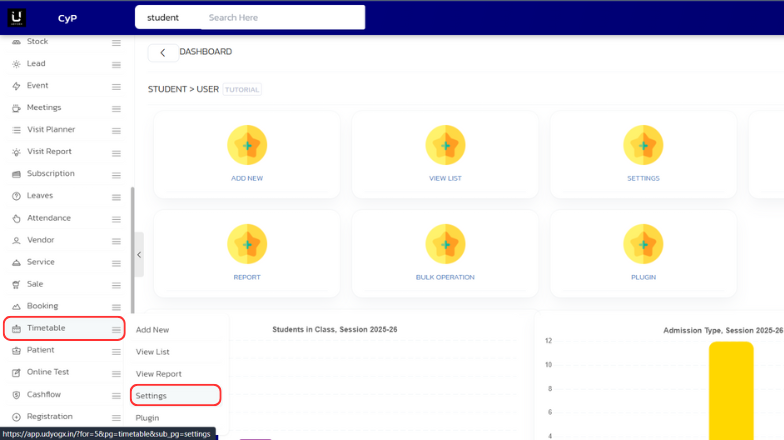784x440 pixels.
Task: Click the Settings star icon tile
Action: tap(643, 146)
